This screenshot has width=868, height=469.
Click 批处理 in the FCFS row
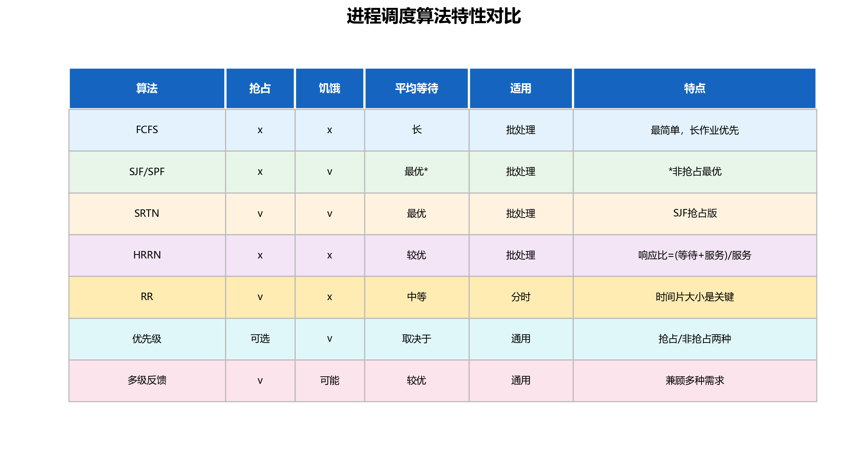pos(521,130)
